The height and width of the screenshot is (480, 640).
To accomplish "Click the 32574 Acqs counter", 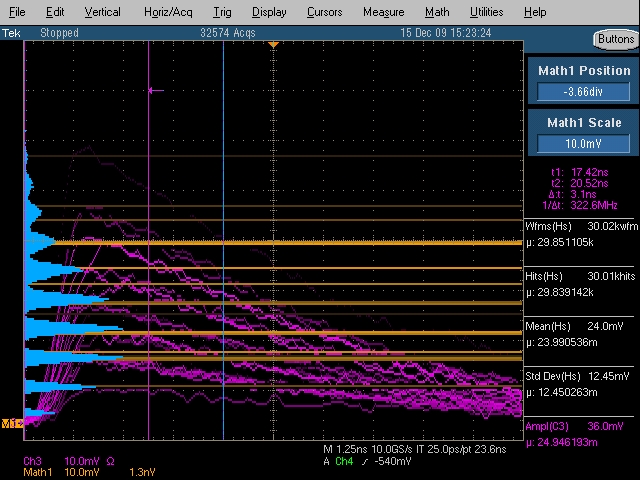I will [x=228, y=33].
